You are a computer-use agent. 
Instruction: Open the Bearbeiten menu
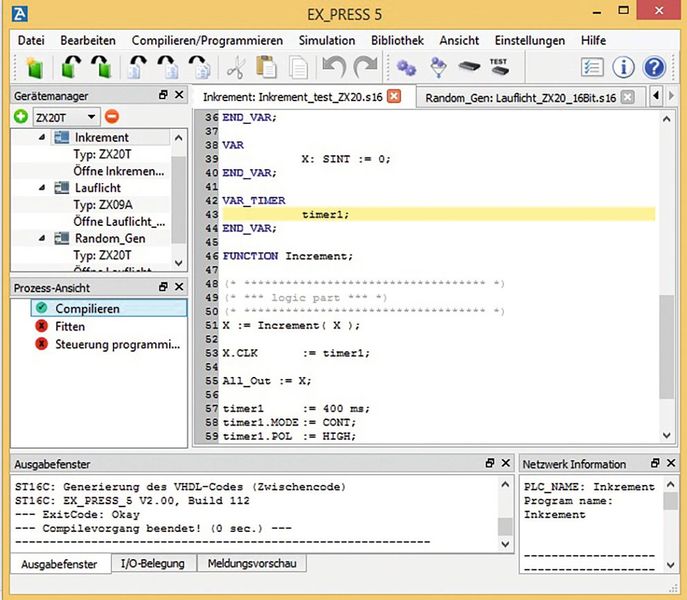click(x=88, y=40)
